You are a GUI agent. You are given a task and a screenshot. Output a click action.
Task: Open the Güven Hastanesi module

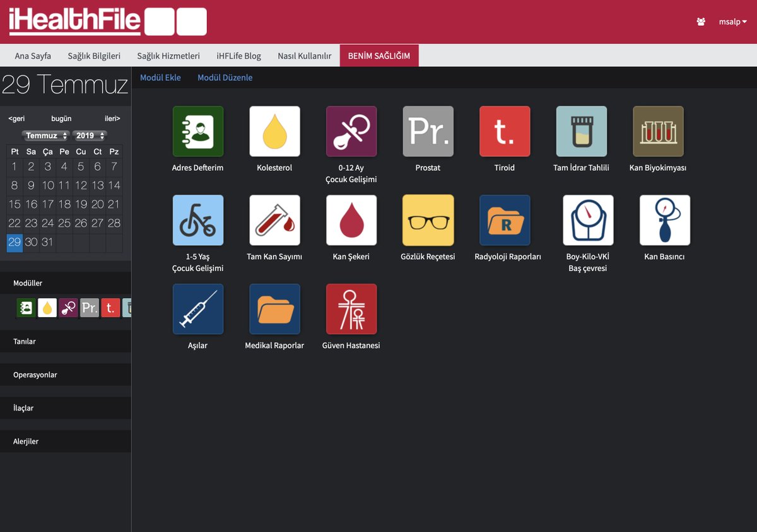[x=351, y=309]
